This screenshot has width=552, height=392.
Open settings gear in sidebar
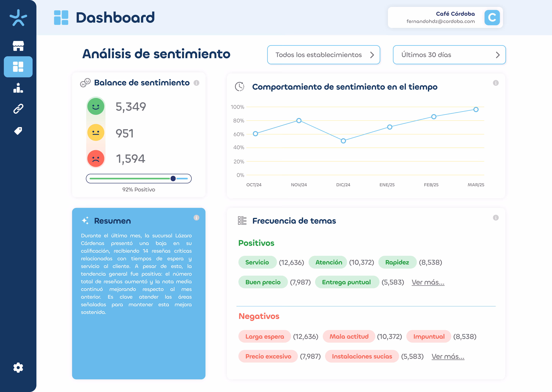click(18, 367)
